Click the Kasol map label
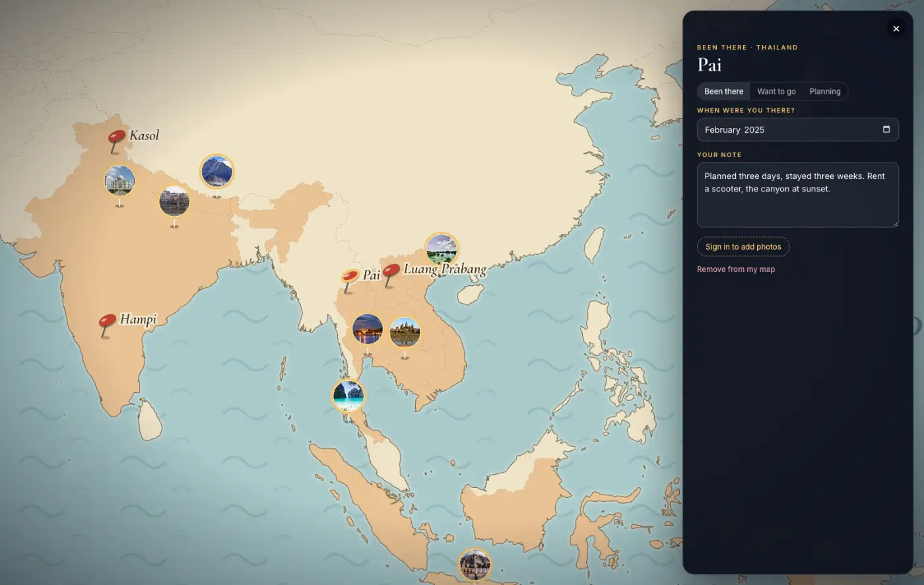The height and width of the screenshot is (585, 924). (x=145, y=135)
